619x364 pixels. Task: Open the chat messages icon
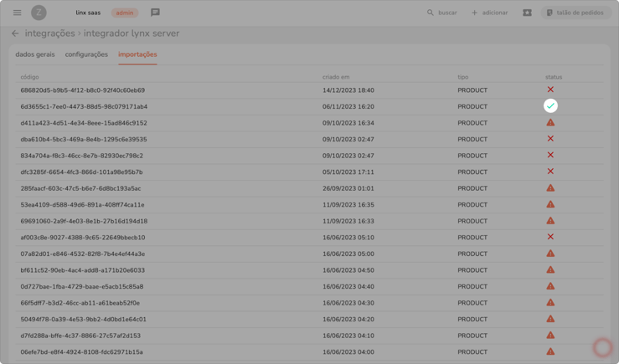coord(155,13)
